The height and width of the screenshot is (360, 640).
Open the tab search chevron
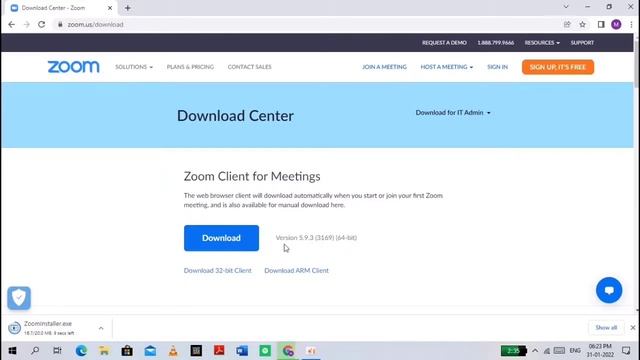(566, 7)
